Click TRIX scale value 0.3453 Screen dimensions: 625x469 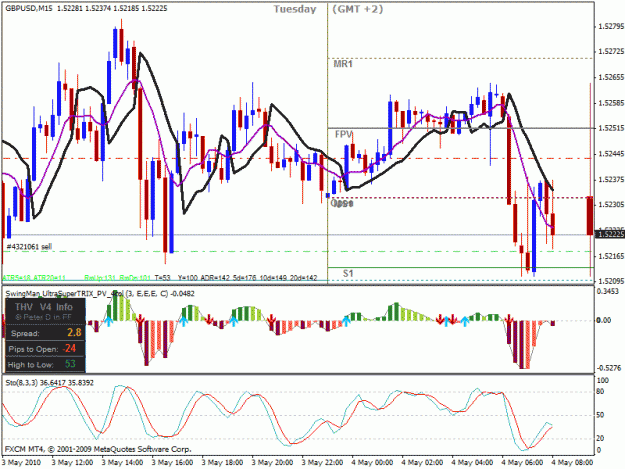(607, 292)
